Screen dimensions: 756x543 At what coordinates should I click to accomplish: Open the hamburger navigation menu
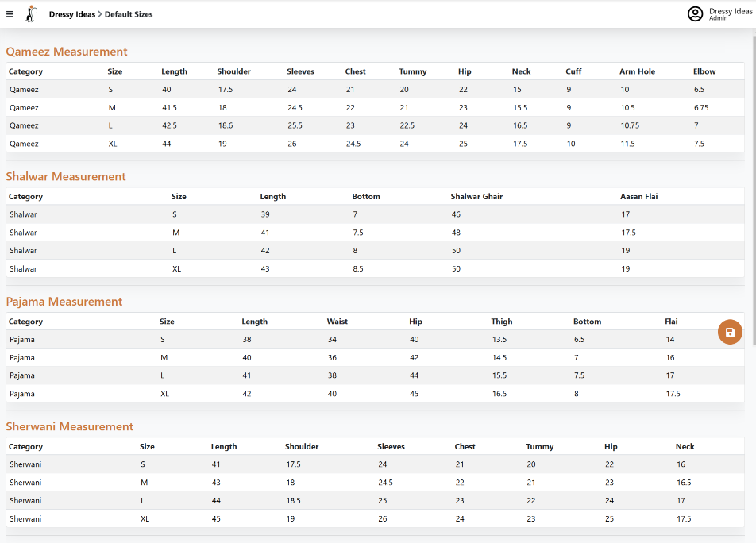coord(10,14)
